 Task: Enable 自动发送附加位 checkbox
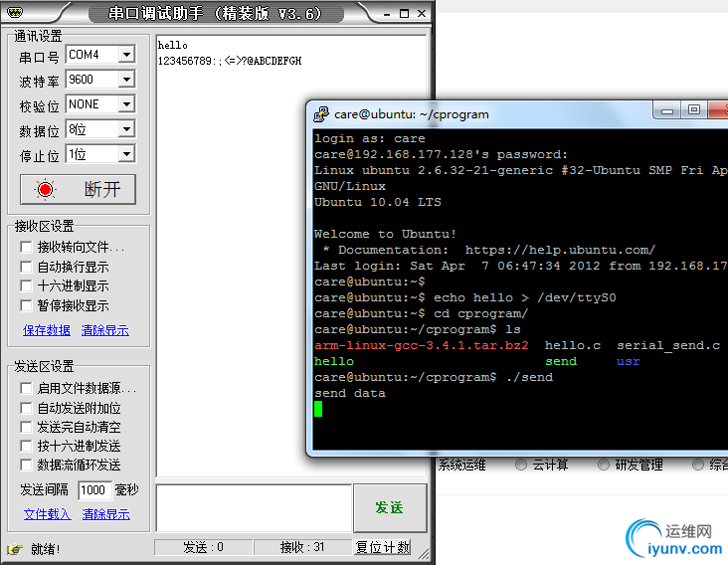coord(26,408)
